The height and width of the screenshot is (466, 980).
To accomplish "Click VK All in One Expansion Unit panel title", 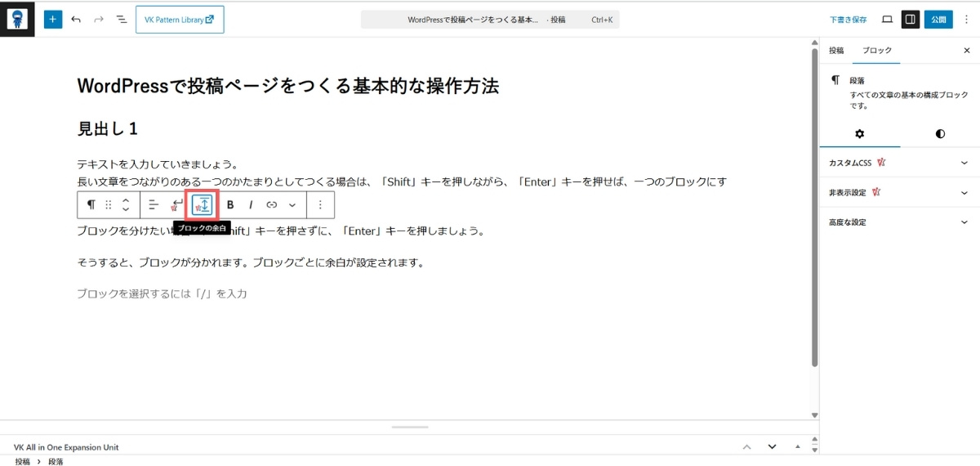I will pyautogui.click(x=66, y=447).
